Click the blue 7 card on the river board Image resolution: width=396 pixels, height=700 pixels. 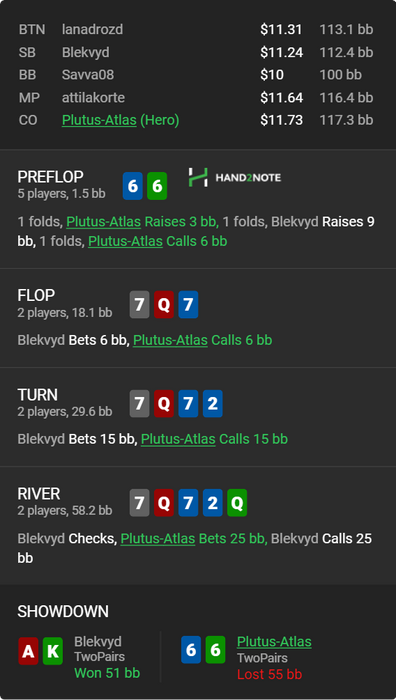click(188, 503)
